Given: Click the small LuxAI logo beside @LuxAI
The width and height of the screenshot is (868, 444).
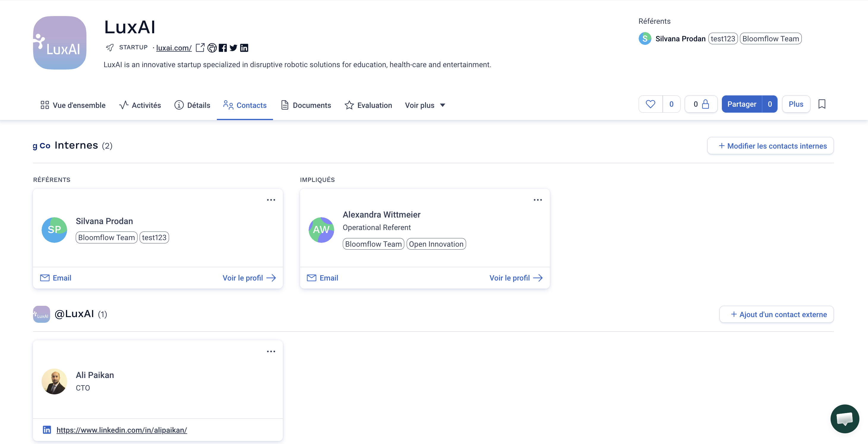Looking at the screenshot, I should (42, 314).
